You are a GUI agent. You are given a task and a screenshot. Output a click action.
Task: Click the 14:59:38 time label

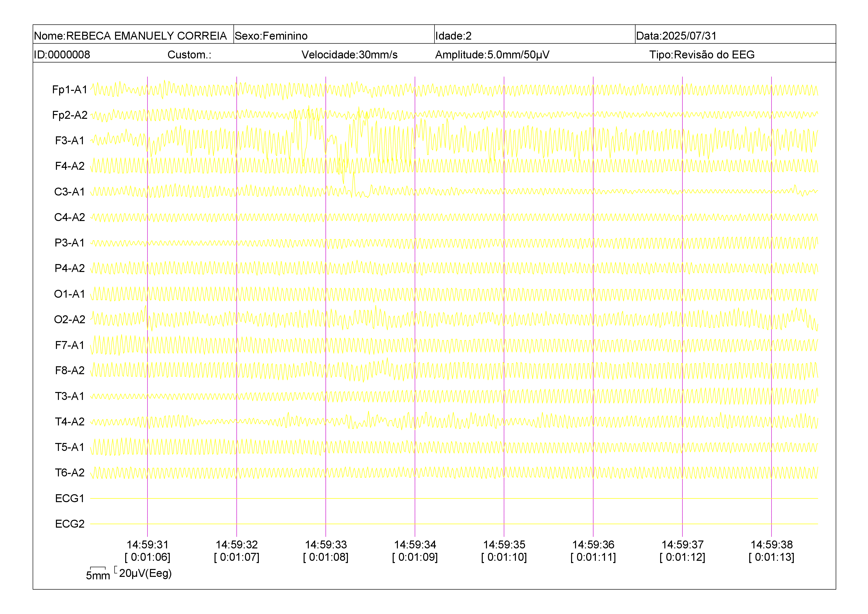(x=772, y=545)
